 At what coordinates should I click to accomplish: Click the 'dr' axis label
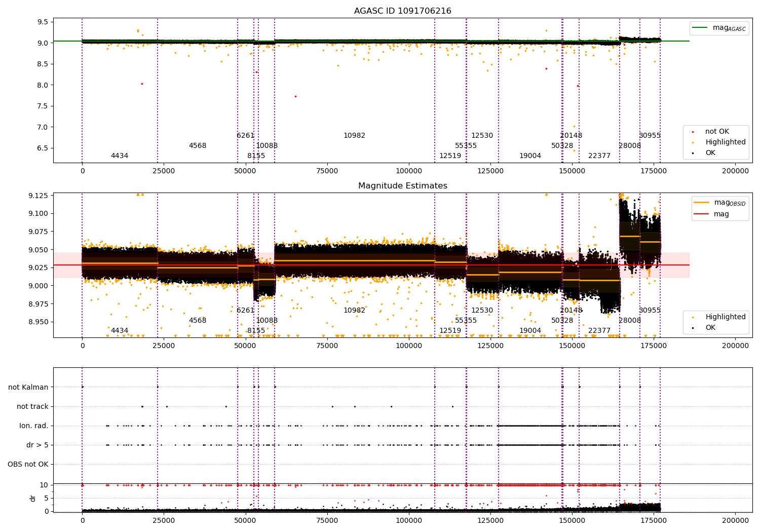coord(33,498)
